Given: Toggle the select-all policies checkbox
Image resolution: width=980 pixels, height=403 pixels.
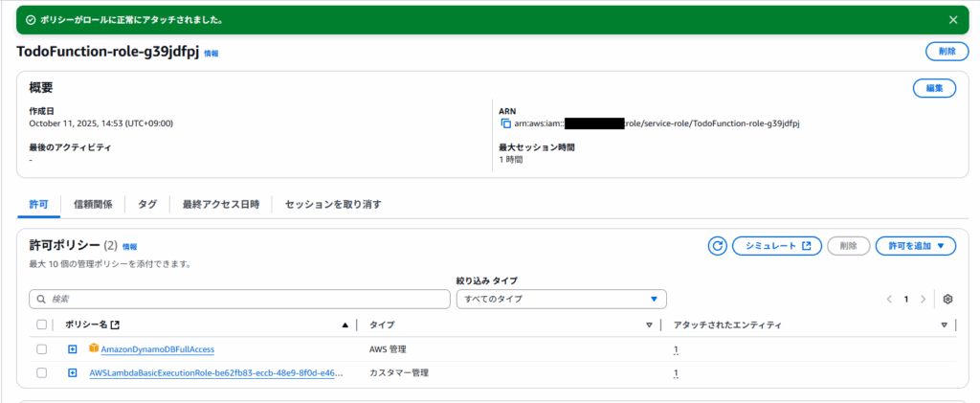Looking at the screenshot, I should coord(41,325).
